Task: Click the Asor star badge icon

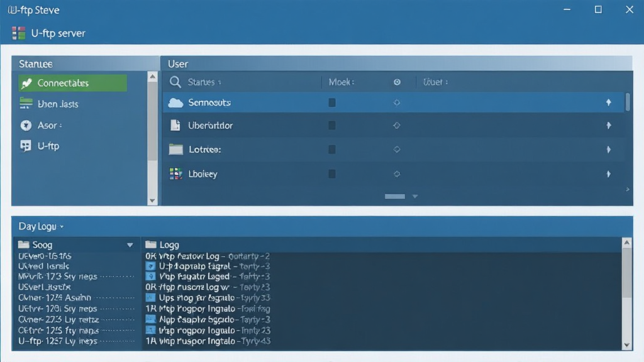Action: pos(26,125)
